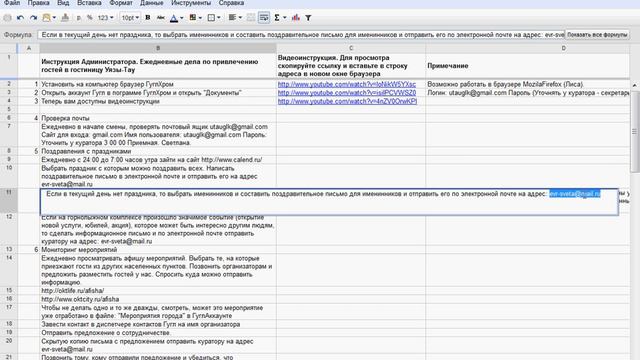
Task: Open the YouTube link in row 3
Action: [x=347, y=93]
